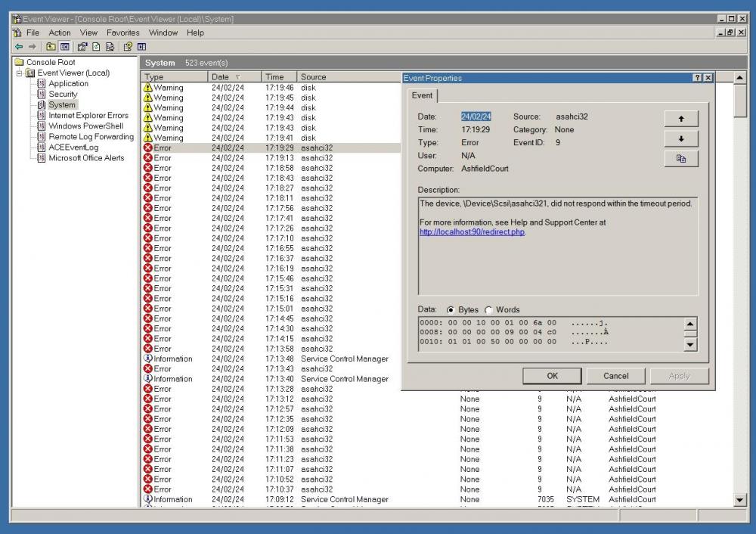Click the Up one level toolbar icon

pos(51,47)
